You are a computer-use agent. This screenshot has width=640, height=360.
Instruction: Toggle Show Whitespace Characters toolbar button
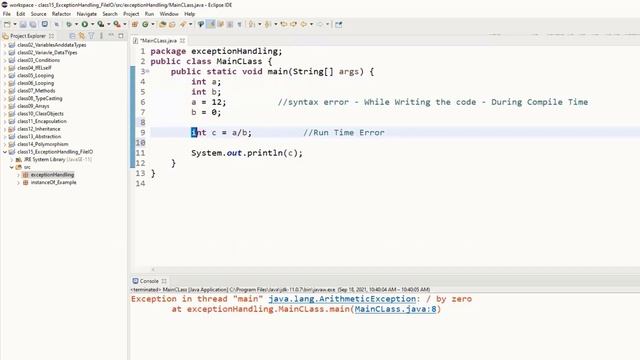tap(240, 24)
